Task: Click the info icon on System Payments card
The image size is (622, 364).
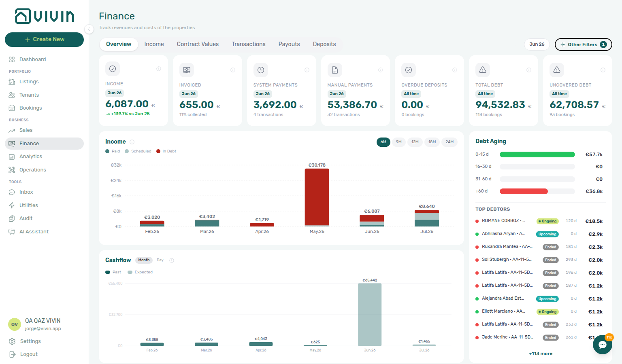Action: click(x=307, y=70)
